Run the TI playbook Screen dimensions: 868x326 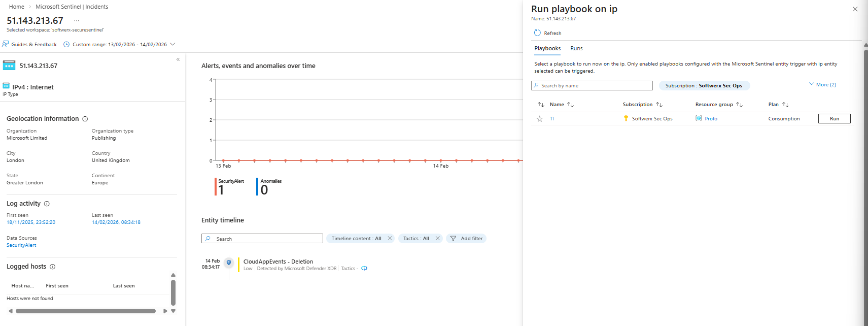pyautogui.click(x=834, y=119)
